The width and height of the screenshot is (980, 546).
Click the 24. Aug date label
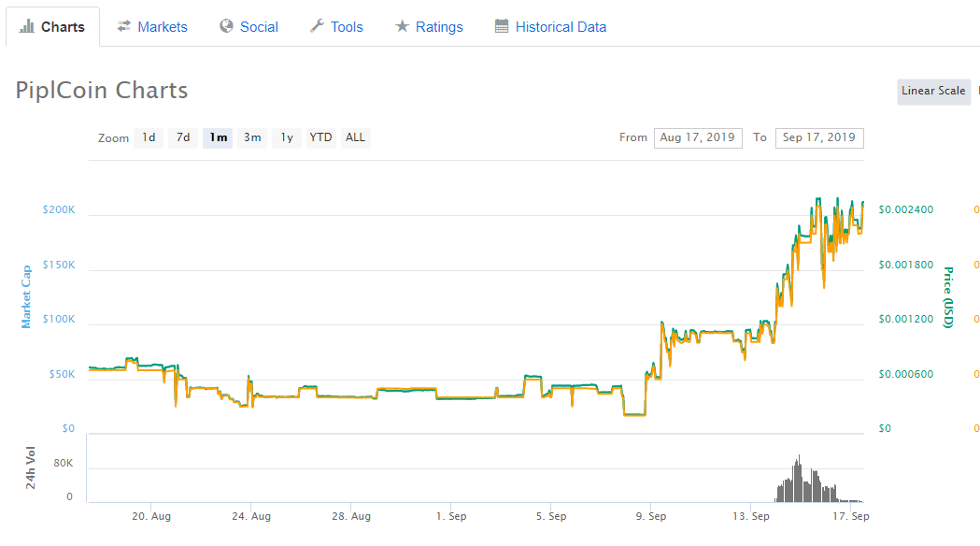click(x=251, y=517)
